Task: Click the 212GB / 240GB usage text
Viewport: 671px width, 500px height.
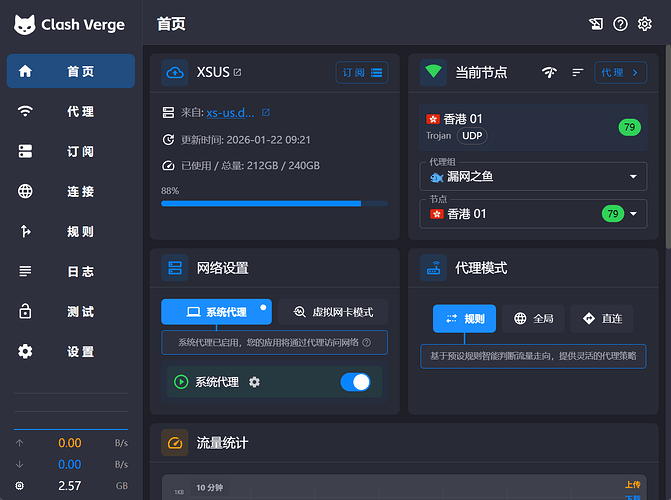Action: pos(283,166)
